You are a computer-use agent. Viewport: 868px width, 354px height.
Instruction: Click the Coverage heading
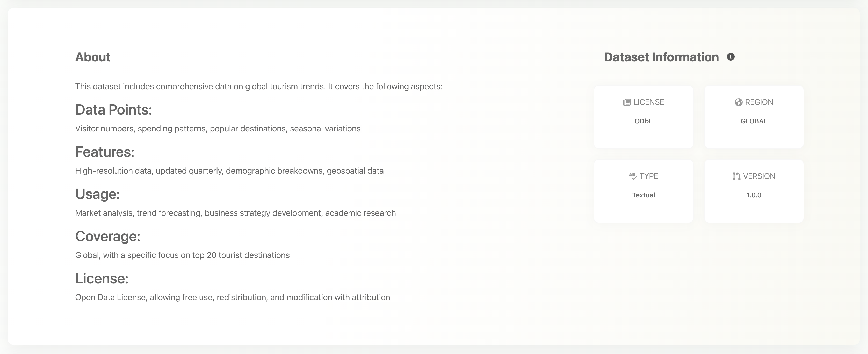[x=107, y=237]
